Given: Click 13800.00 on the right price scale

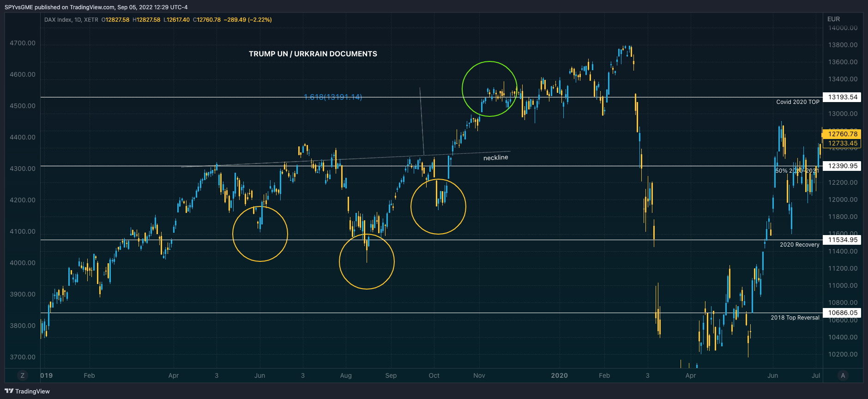Looking at the screenshot, I should pyautogui.click(x=843, y=45).
